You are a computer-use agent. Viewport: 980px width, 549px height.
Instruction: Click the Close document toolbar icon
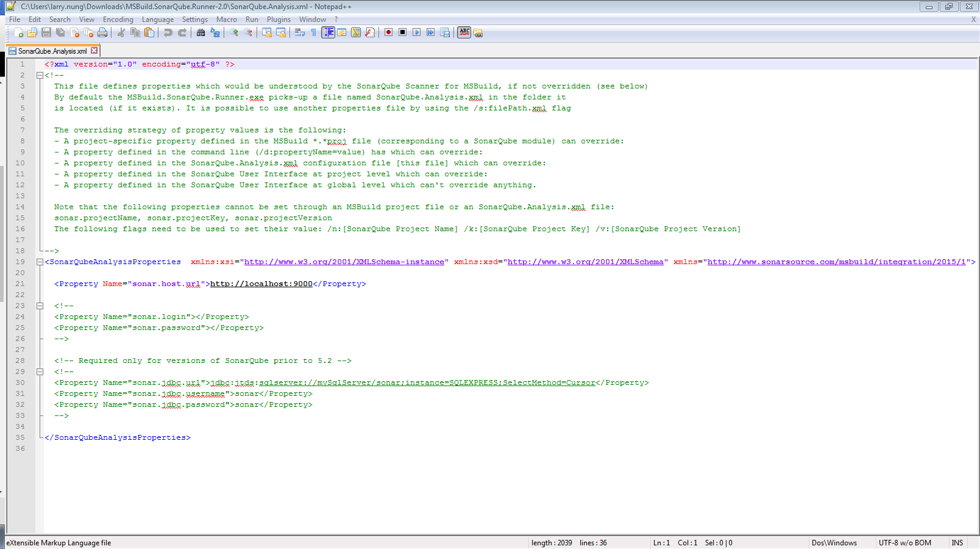[x=74, y=32]
